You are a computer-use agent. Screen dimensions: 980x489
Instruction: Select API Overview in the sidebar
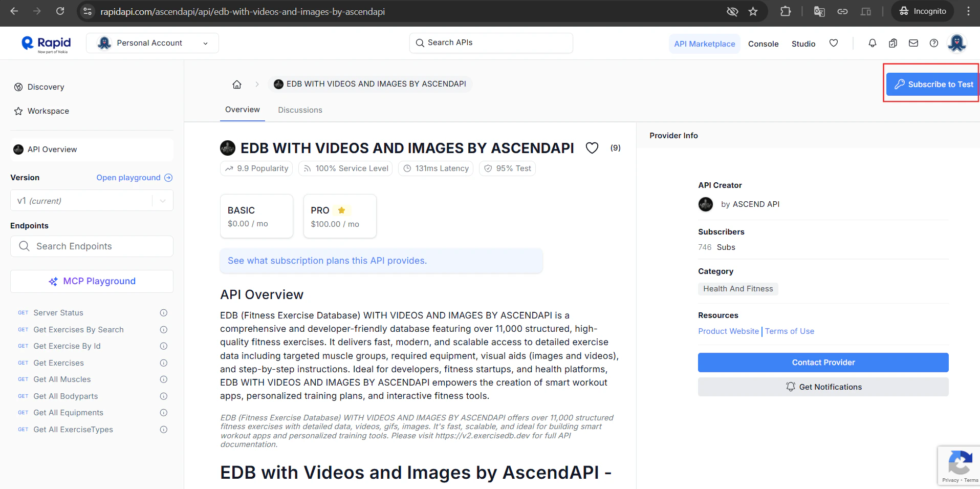tap(92, 150)
